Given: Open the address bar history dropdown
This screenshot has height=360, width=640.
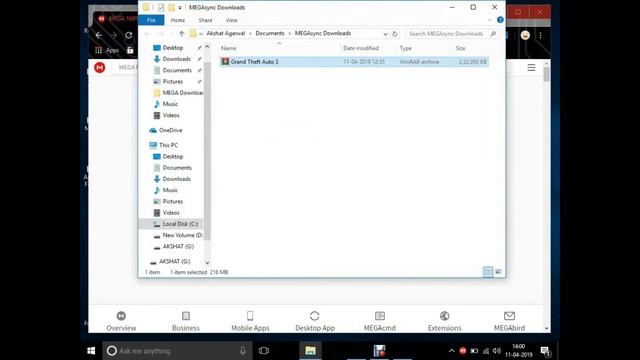Looking at the screenshot, I should coord(385,34).
